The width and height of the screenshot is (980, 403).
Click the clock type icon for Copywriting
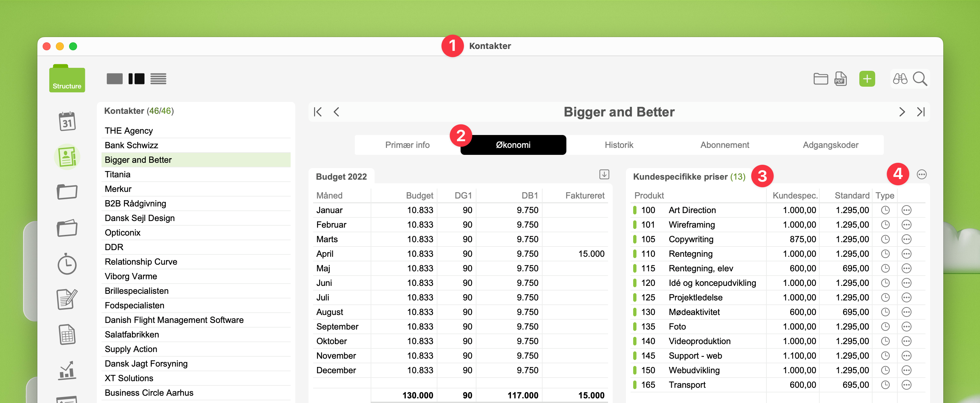click(885, 239)
